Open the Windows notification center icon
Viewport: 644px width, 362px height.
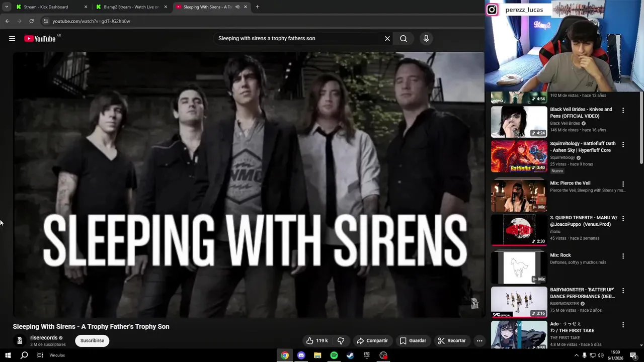point(634,355)
